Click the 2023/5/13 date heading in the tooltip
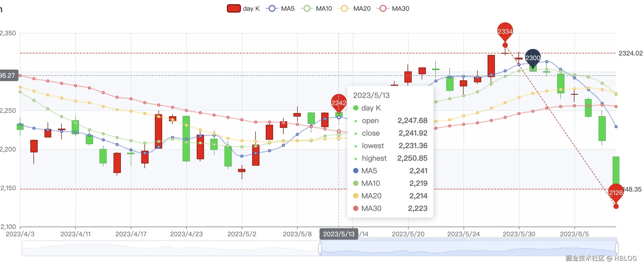This screenshot has height=269, width=644. (x=371, y=96)
